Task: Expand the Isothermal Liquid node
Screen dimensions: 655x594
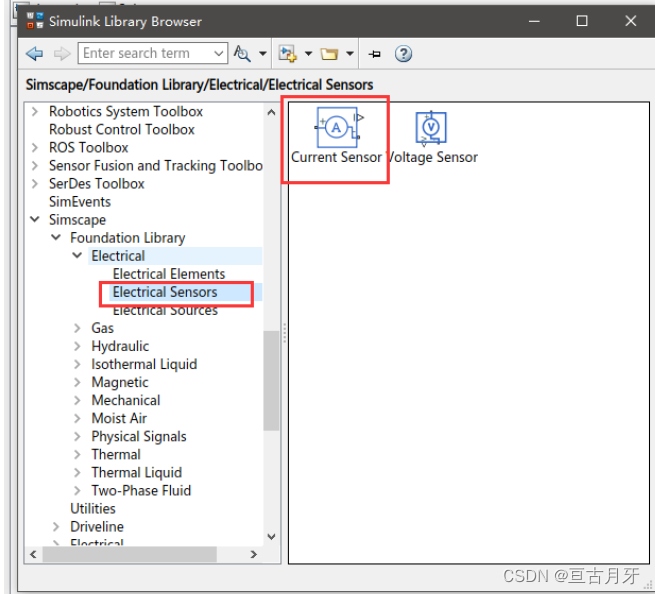Action: (77, 364)
